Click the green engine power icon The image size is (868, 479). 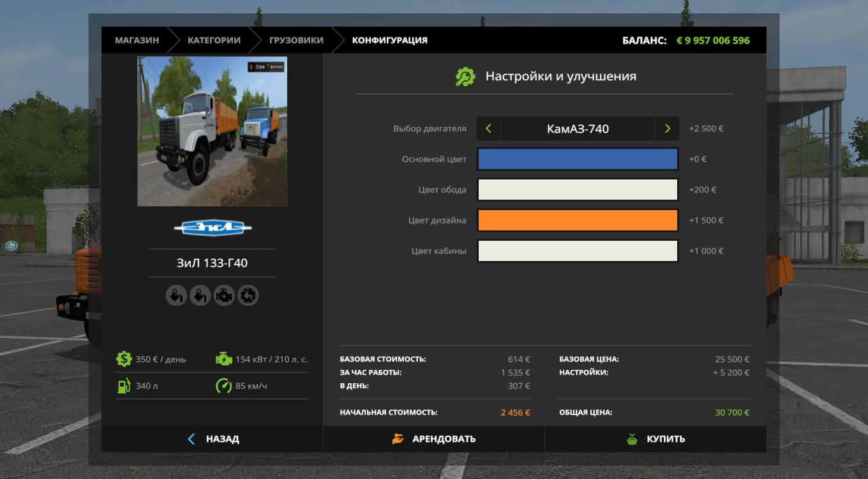click(223, 359)
